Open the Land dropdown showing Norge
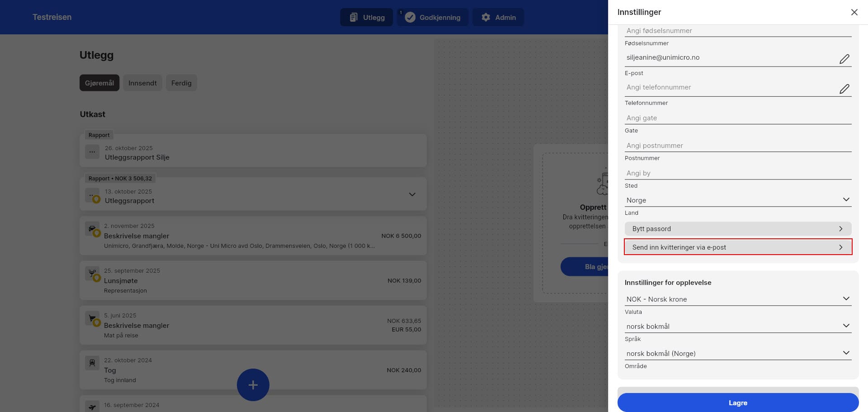This screenshot has height=412, width=868. [738, 200]
